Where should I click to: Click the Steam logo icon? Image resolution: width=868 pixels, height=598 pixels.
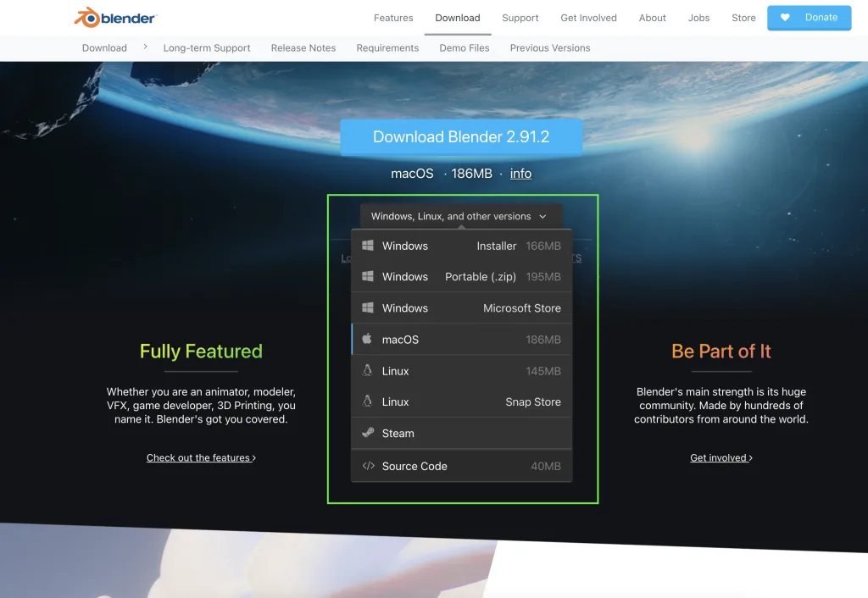pyautogui.click(x=368, y=433)
